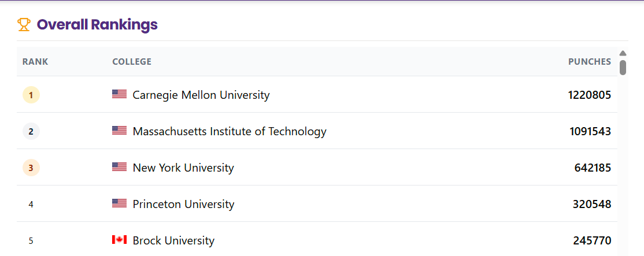Select the Carnegie Mellon University name
The image size is (644, 256).
201,95
